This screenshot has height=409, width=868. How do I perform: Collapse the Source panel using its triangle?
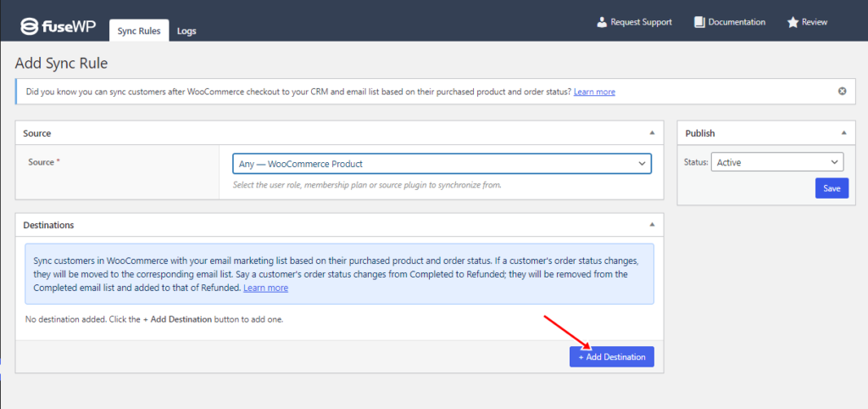(x=652, y=133)
